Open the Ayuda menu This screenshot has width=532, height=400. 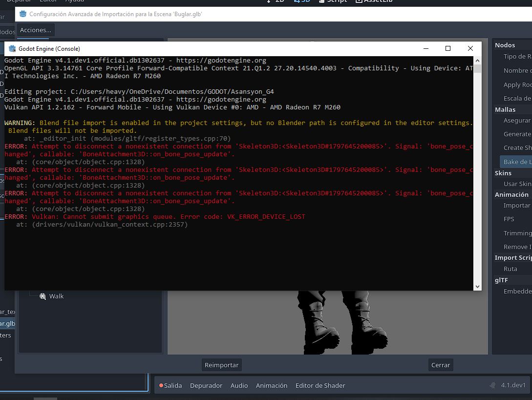tap(76, 1)
